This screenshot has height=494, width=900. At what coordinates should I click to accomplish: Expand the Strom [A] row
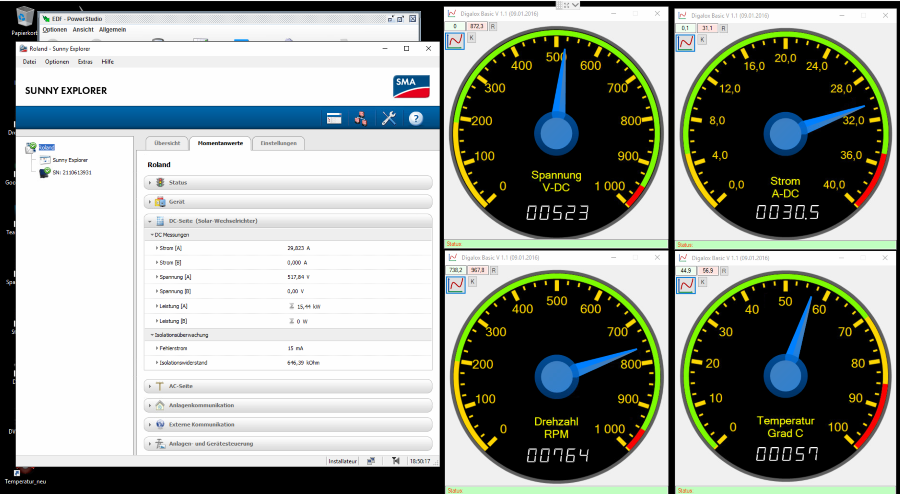tap(157, 248)
